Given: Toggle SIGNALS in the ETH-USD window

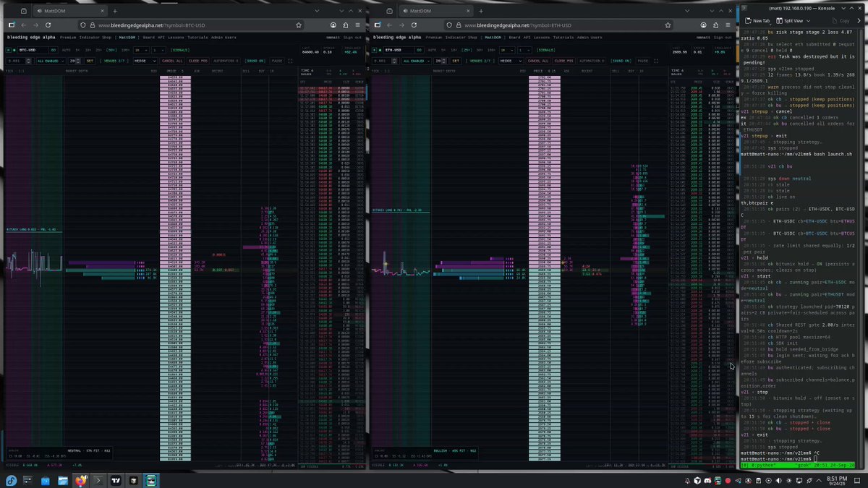Looking at the screenshot, I should coord(547,50).
